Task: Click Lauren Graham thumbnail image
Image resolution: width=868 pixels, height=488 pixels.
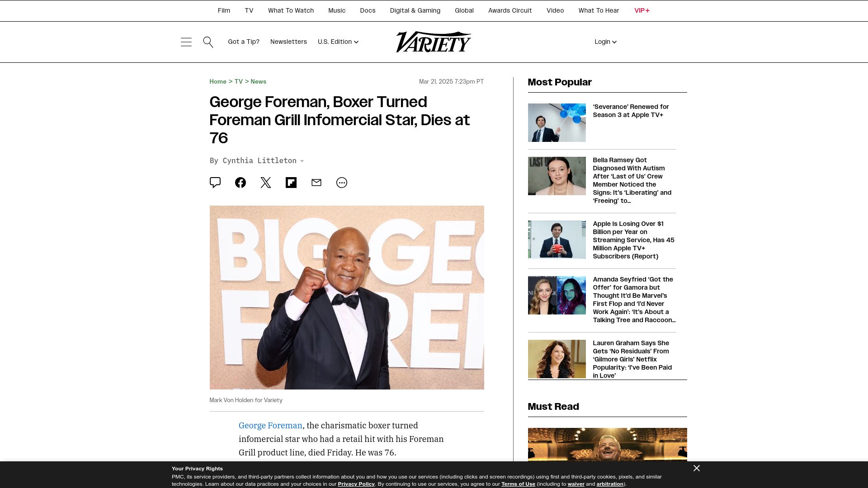Action: (557, 359)
